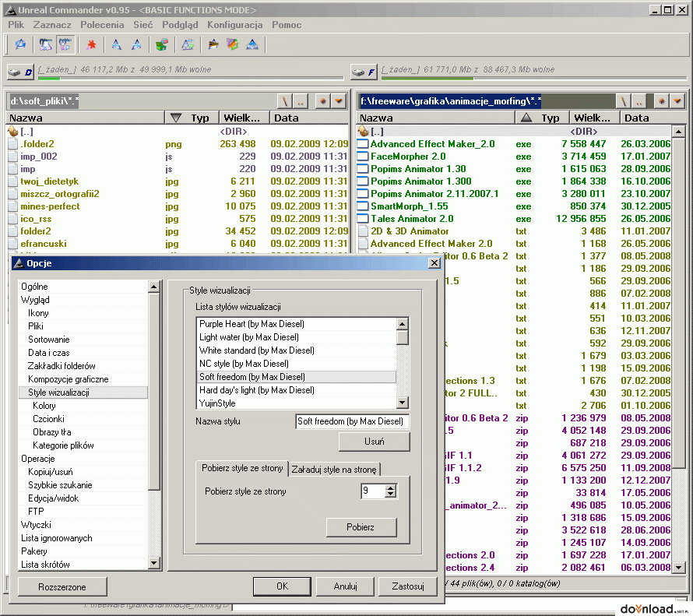This screenshot has height=616, width=693.
Task: Decrease the page number with the spinner down arrow
Action: pyautogui.click(x=390, y=494)
